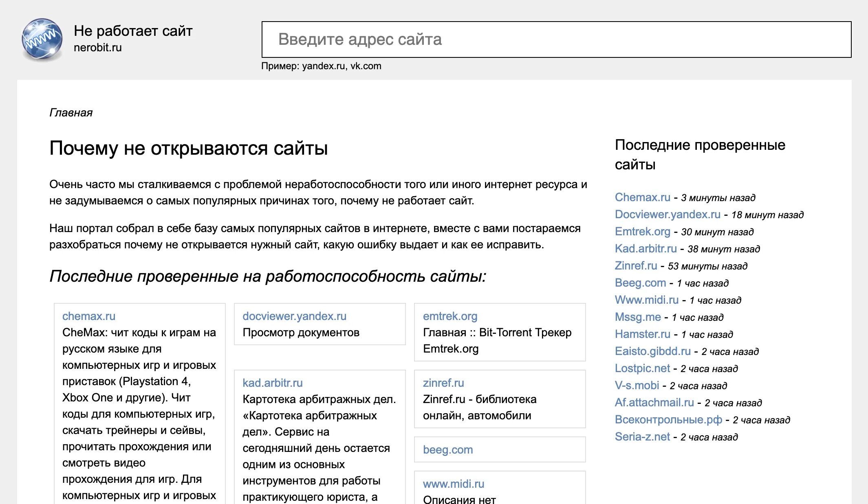The width and height of the screenshot is (868, 504).
Task: Click the 'Главная' breadcrumb
Action: (x=71, y=113)
